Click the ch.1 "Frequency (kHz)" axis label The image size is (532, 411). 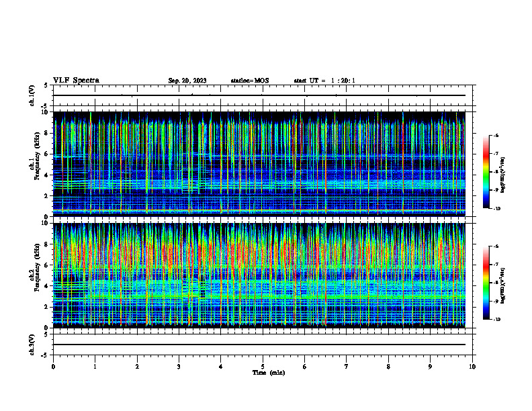[x=37, y=156]
